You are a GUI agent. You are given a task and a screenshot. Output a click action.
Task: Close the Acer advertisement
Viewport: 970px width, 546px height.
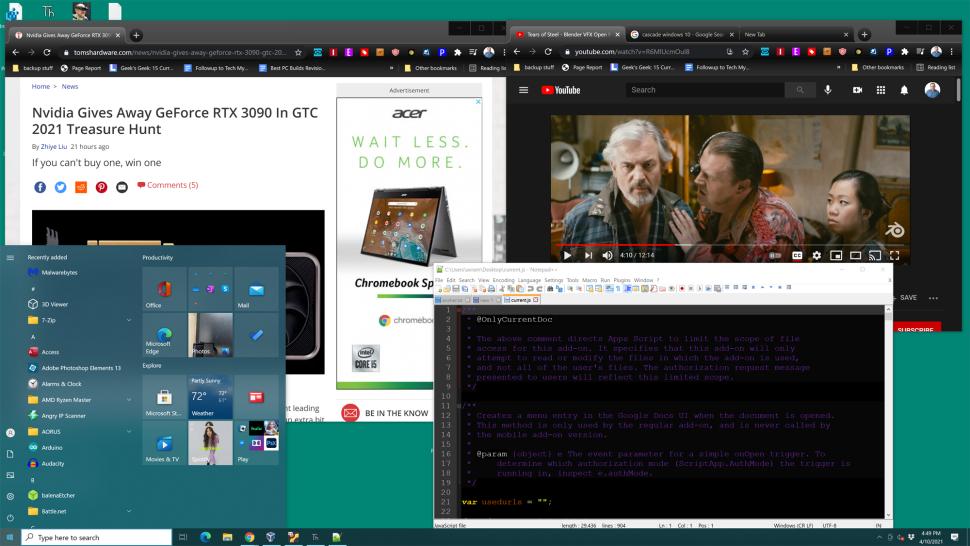coord(478,101)
